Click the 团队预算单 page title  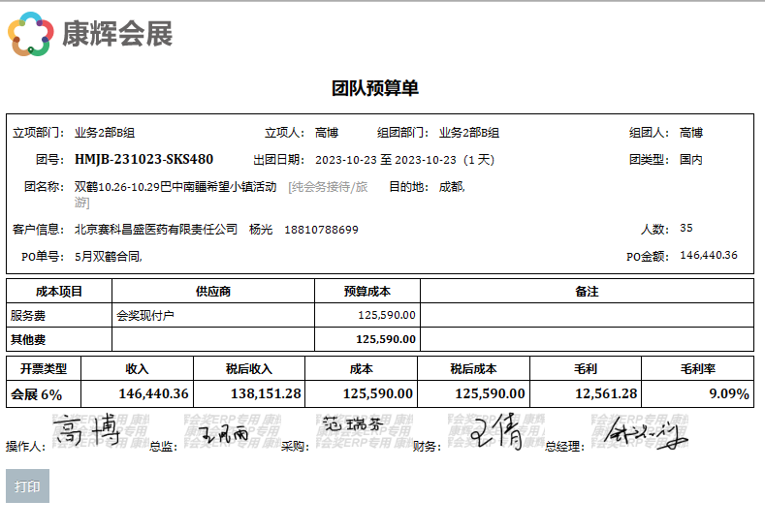[x=375, y=88]
